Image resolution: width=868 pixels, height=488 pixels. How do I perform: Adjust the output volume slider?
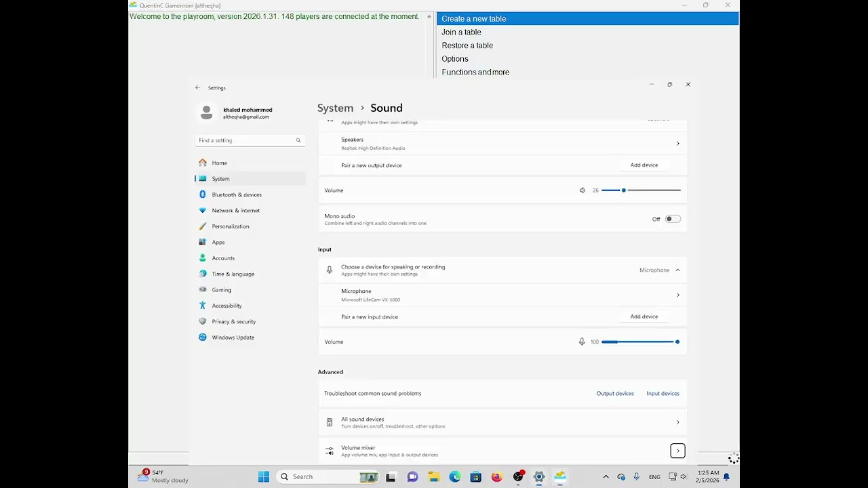(x=641, y=190)
